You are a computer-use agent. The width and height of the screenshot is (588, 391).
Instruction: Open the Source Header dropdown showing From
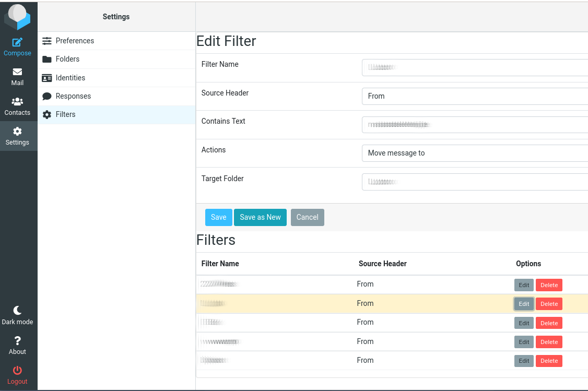point(475,97)
